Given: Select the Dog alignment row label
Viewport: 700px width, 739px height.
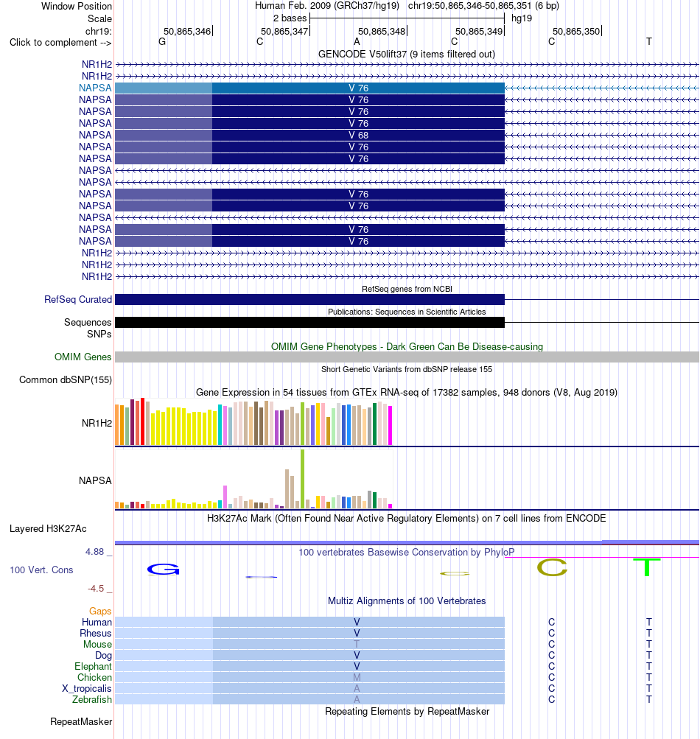Looking at the screenshot, I should tap(103, 656).
